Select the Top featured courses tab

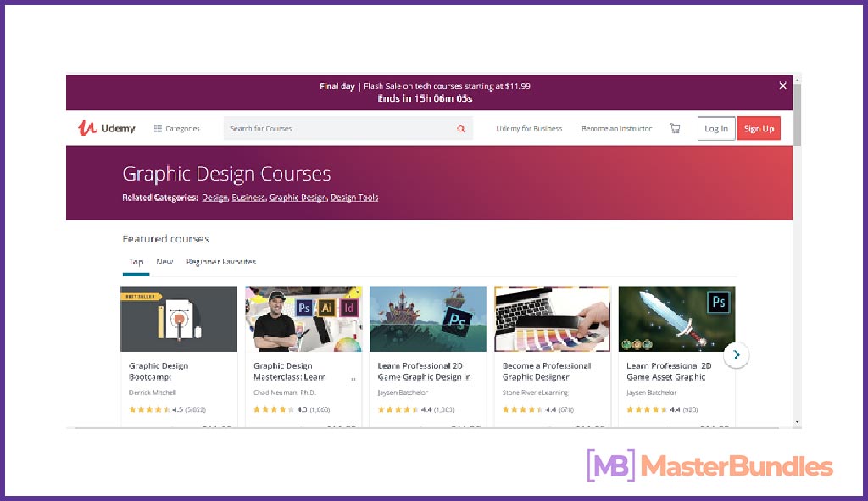click(136, 262)
